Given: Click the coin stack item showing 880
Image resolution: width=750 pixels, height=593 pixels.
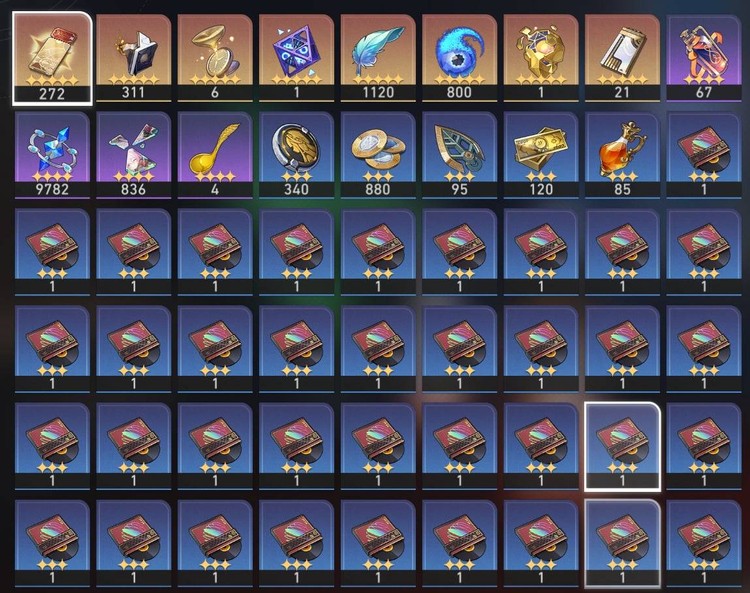Looking at the screenshot, I should pos(378,155).
